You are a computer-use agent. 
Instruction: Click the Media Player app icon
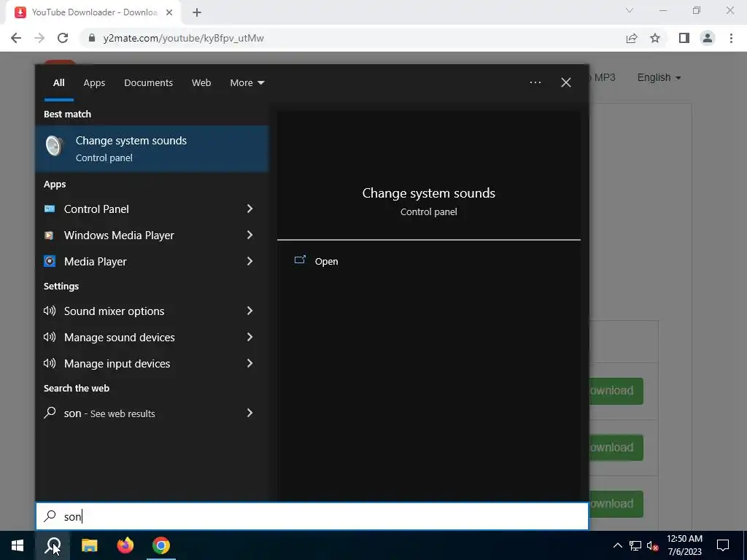(50, 261)
